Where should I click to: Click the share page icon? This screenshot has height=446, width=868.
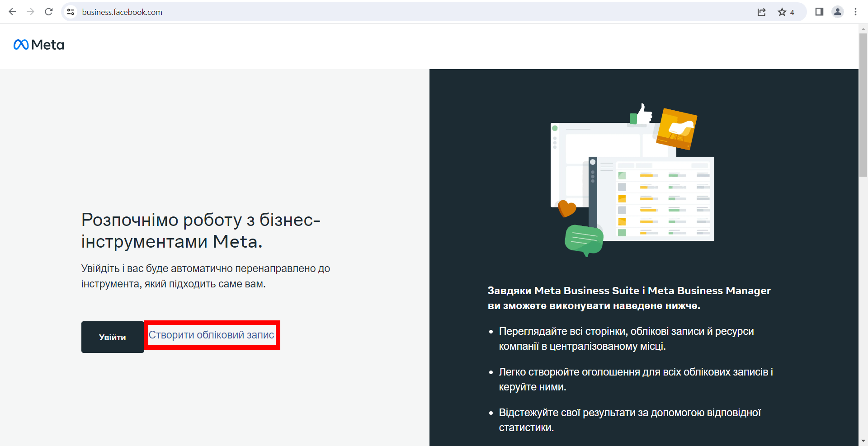click(762, 12)
